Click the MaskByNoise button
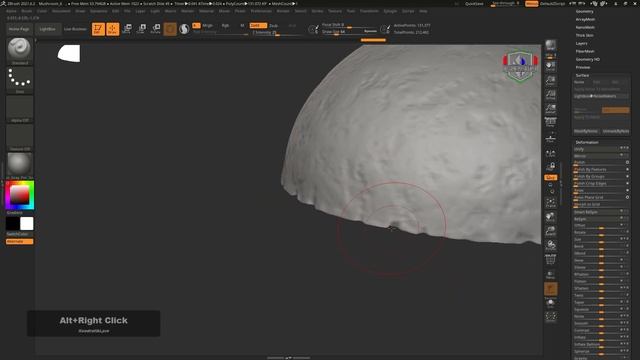Viewport: 640px width, 360px height. [586, 131]
